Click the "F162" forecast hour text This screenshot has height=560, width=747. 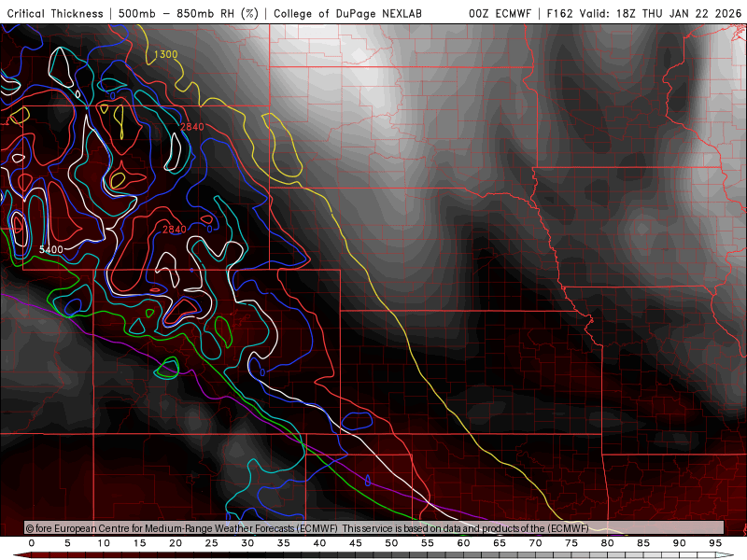coord(561,13)
